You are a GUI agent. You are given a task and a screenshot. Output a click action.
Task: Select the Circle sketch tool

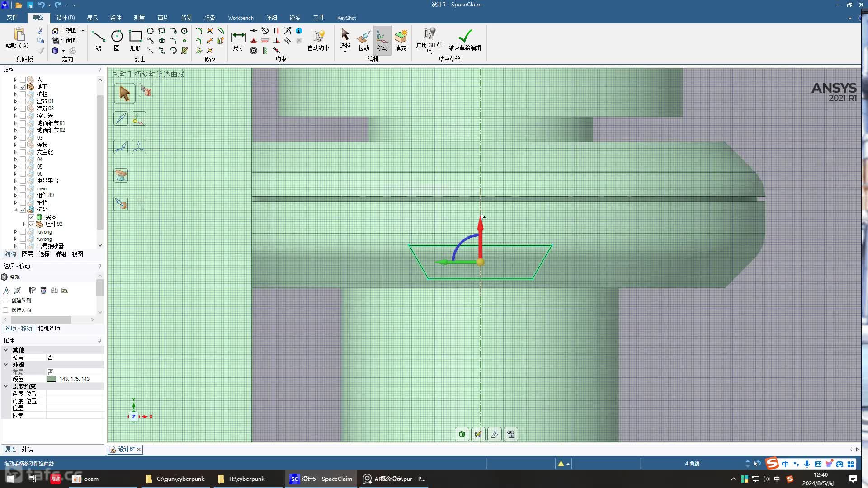(x=117, y=40)
